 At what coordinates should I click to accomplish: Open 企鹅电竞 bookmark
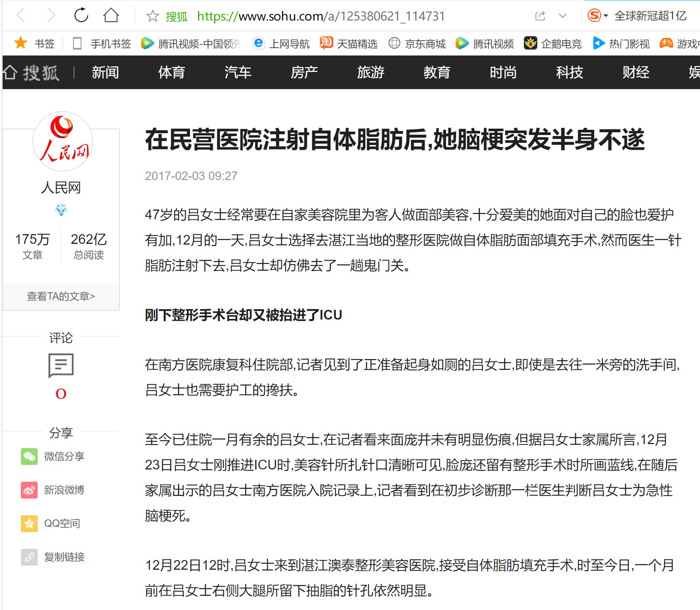pos(553,44)
